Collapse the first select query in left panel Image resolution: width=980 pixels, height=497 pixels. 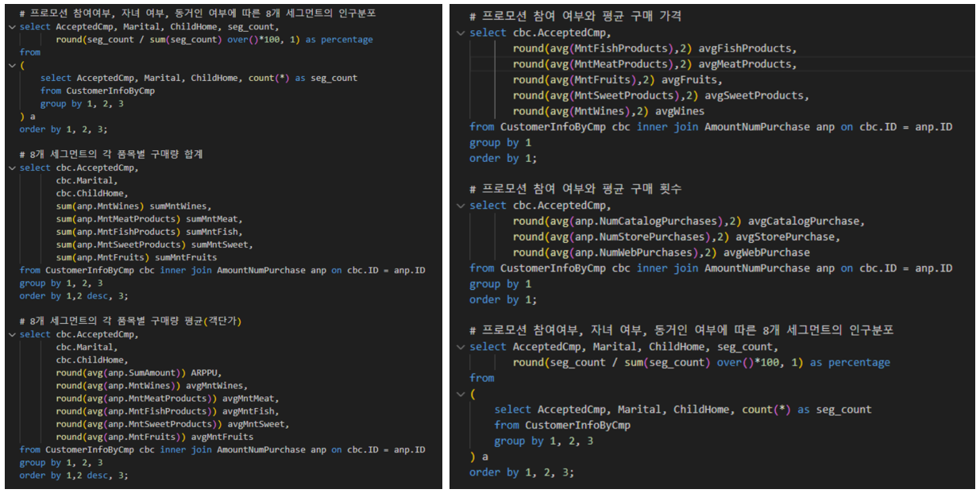coord(13,27)
